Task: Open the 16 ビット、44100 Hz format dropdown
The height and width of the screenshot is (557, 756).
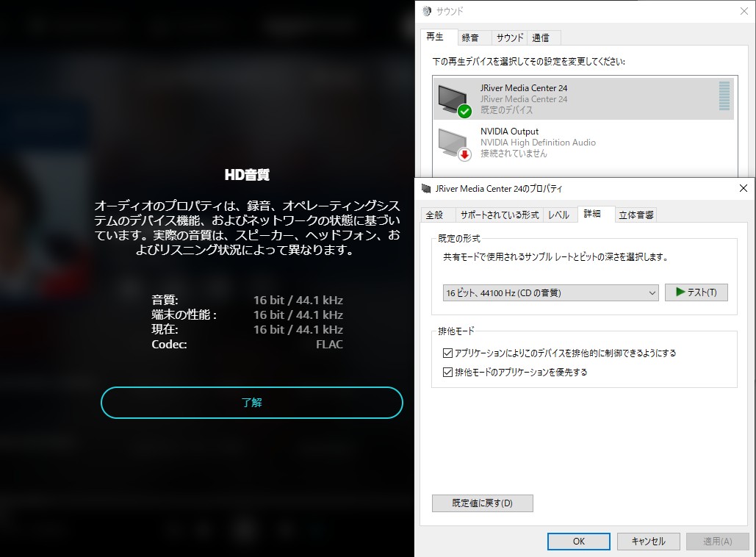Action: pos(550,292)
